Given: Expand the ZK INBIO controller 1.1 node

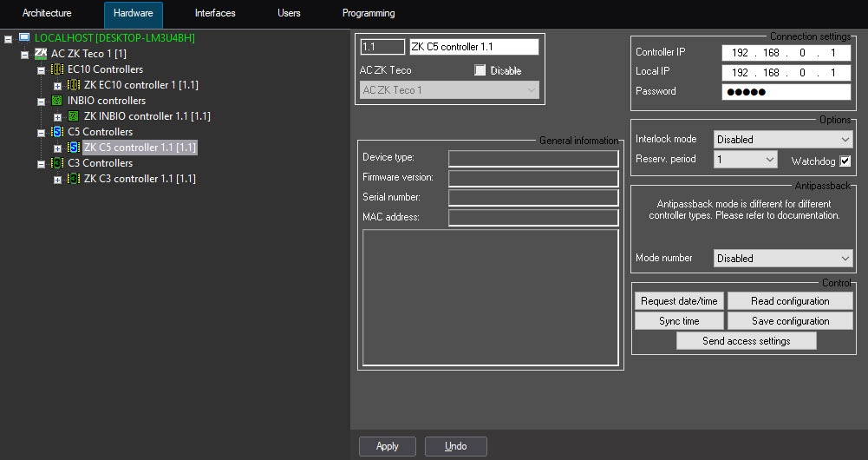Looking at the screenshot, I should tap(57, 116).
